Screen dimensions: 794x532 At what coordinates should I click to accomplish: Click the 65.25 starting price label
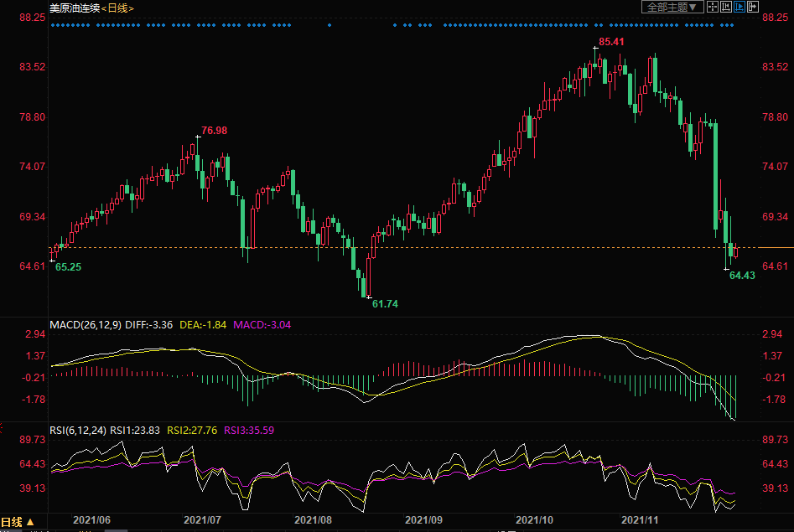[x=68, y=266]
